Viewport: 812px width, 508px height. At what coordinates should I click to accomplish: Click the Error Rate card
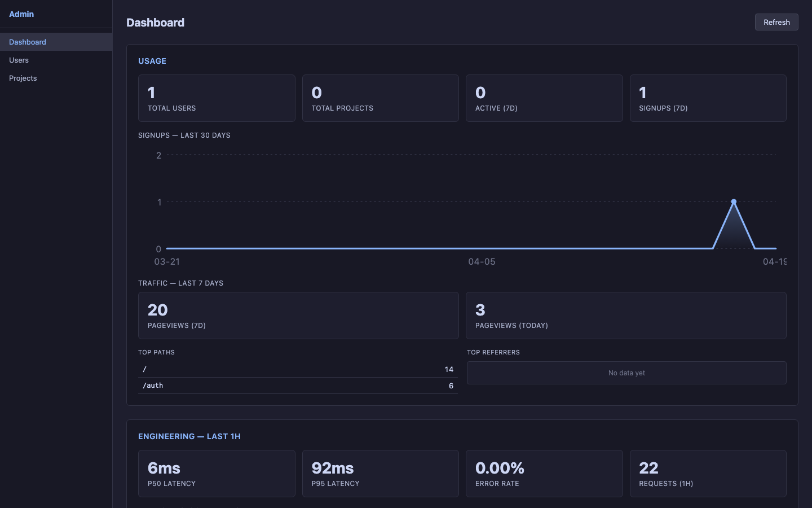pos(544,474)
